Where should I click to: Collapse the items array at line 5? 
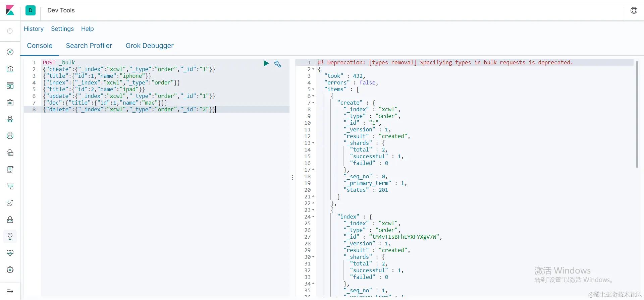tap(313, 89)
